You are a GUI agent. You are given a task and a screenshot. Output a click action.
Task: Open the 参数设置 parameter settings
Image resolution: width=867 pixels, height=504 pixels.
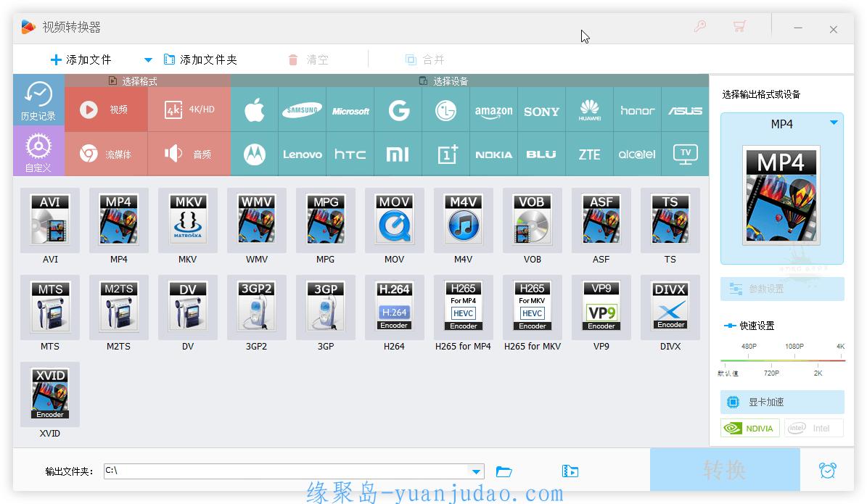coord(782,289)
